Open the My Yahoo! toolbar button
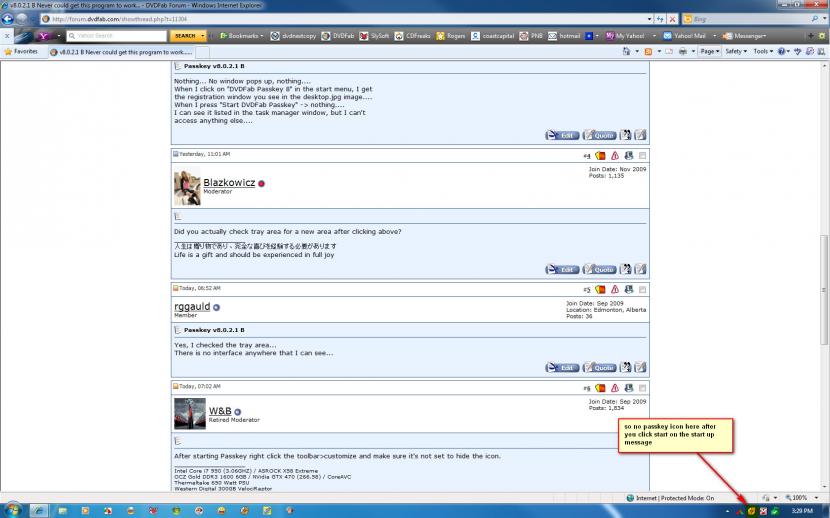The width and height of the screenshot is (830, 518). [x=625, y=36]
